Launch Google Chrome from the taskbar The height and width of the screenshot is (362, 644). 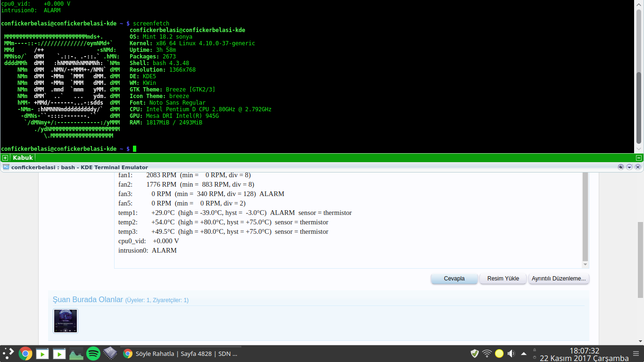[25, 354]
